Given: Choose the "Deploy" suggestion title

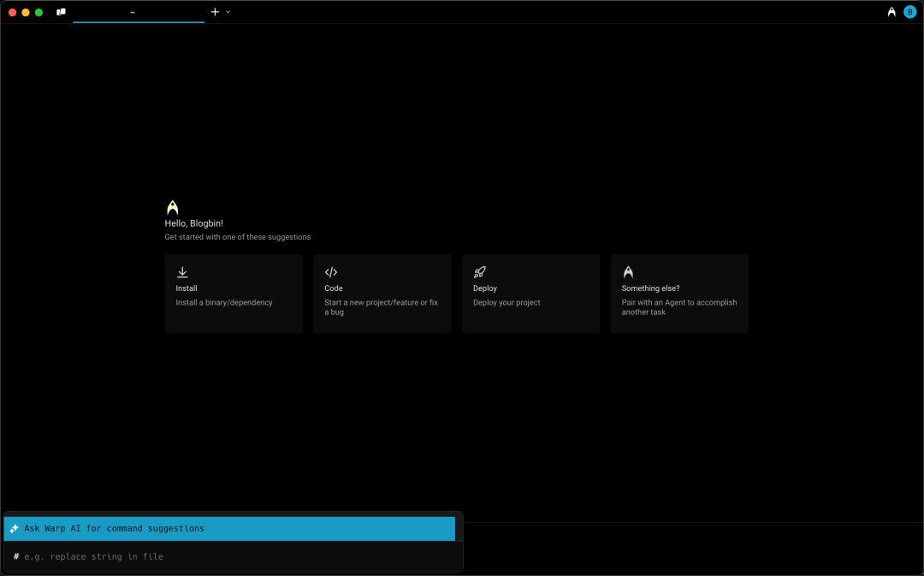Looking at the screenshot, I should 485,288.
